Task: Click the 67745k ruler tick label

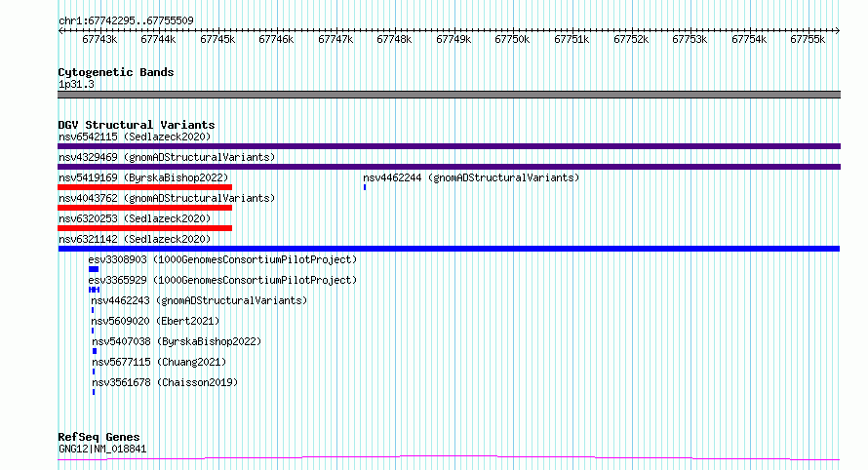Action: pyautogui.click(x=217, y=40)
